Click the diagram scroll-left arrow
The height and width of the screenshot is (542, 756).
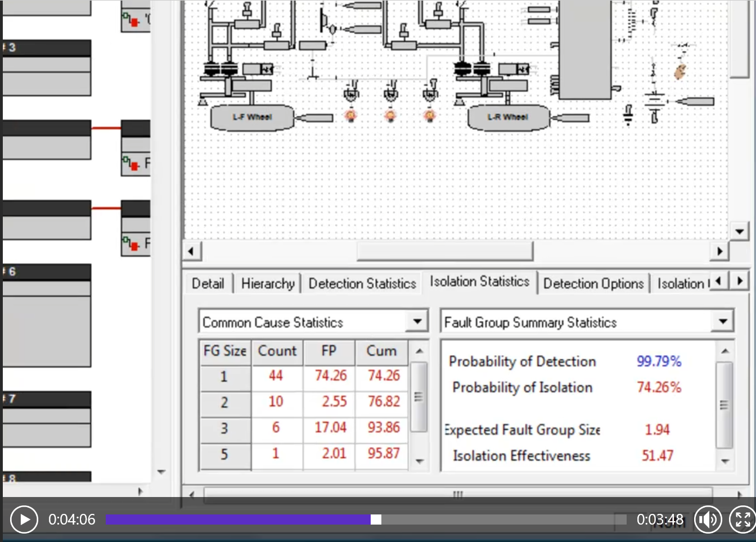[191, 251]
